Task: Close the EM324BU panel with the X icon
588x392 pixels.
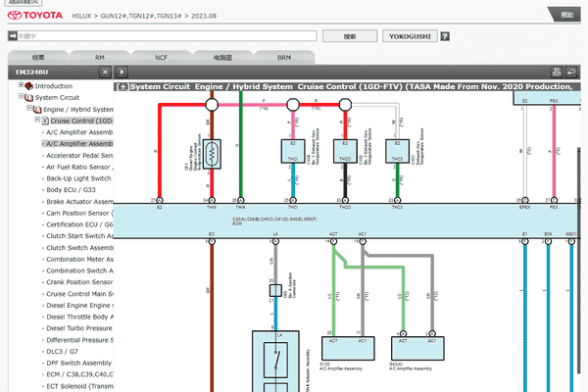Action: click(104, 72)
